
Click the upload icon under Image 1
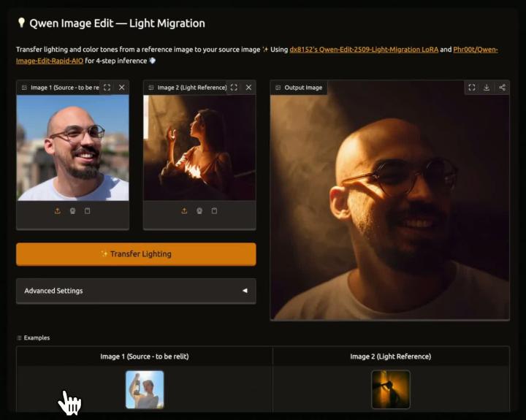(x=58, y=211)
